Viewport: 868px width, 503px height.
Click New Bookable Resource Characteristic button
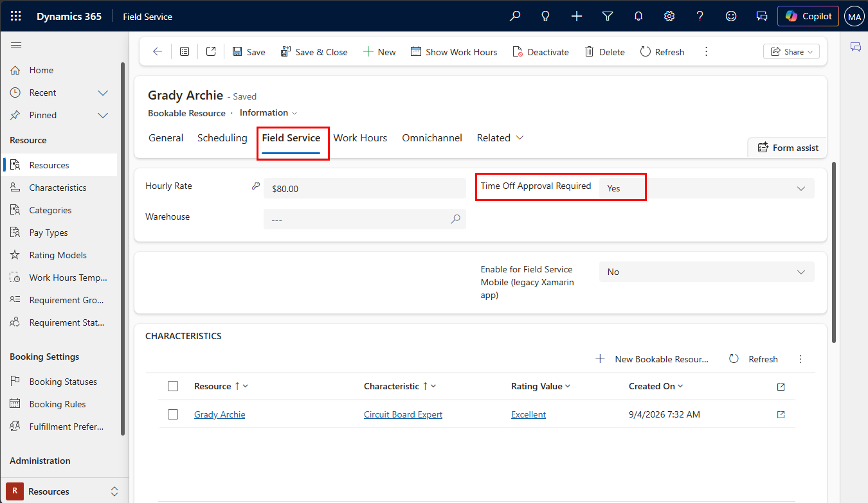click(x=652, y=359)
